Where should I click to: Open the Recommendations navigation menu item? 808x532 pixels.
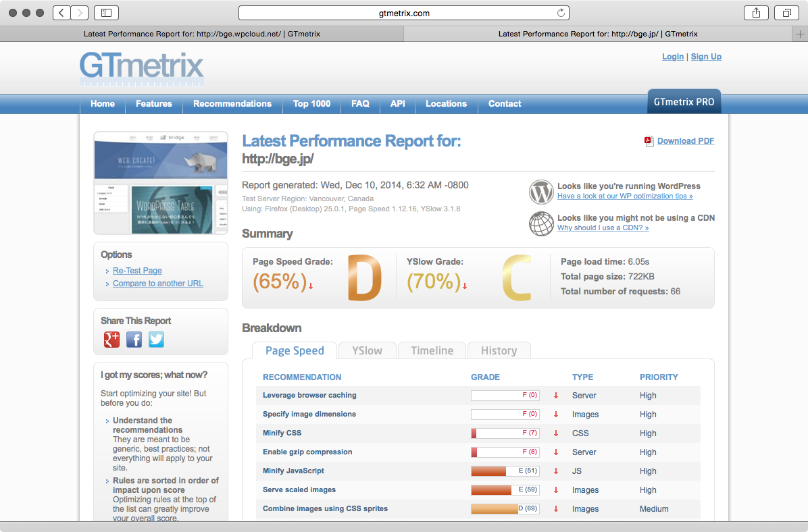coord(232,104)
